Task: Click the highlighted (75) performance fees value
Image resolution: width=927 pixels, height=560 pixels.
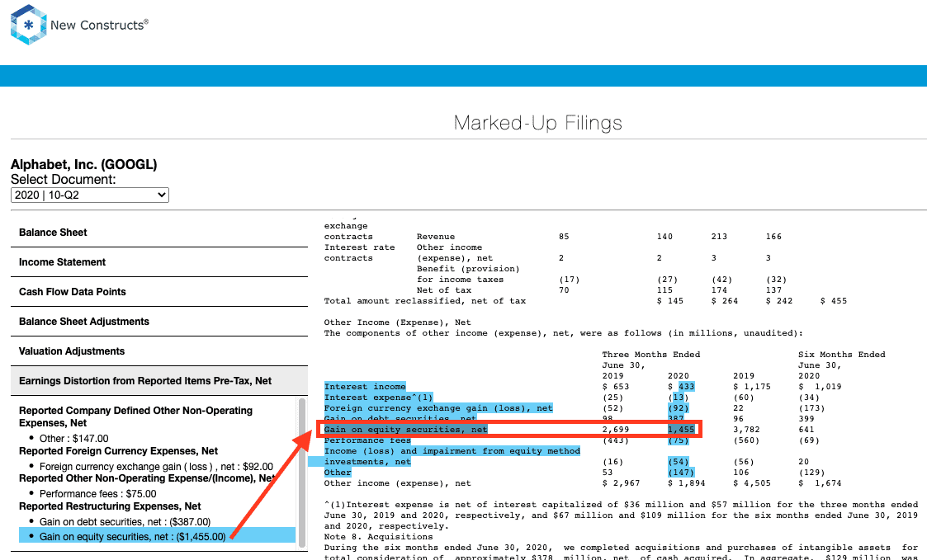Action: point(678,440)
